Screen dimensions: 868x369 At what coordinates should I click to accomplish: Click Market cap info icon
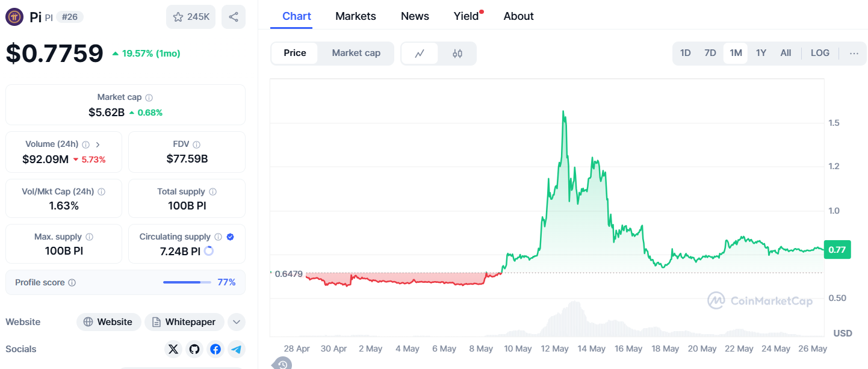[x=149, y=98]
